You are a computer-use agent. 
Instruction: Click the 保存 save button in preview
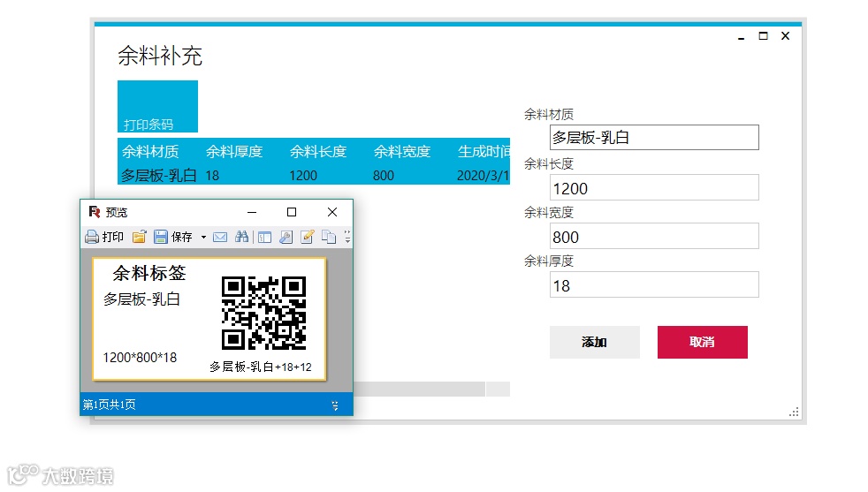pyautogui.click(x=172, y=237)
